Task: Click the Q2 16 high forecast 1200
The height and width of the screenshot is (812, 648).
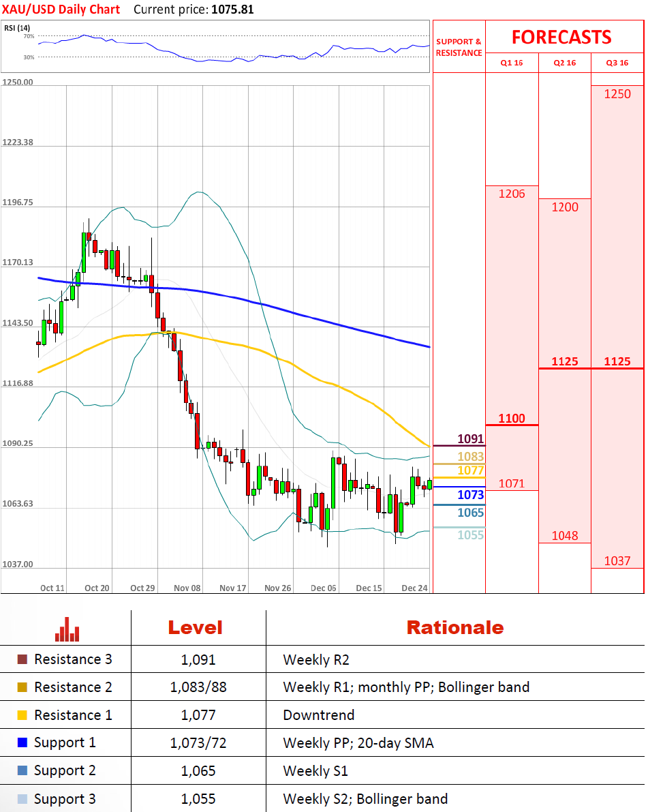Action: tap(565, 207)
